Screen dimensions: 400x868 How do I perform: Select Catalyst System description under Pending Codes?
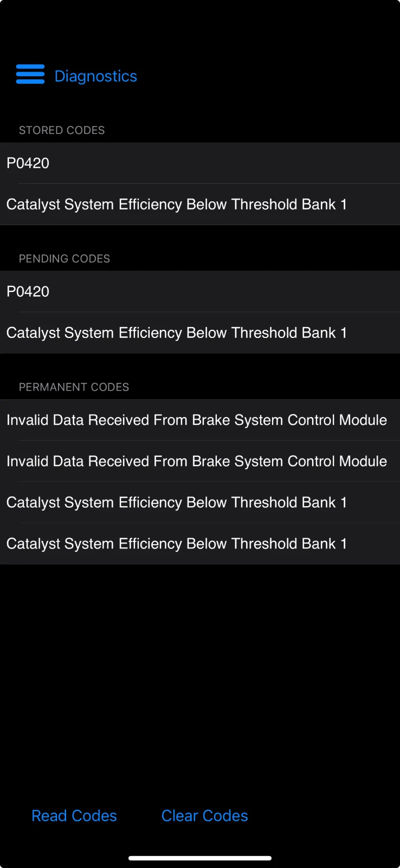tap(200, 333)
